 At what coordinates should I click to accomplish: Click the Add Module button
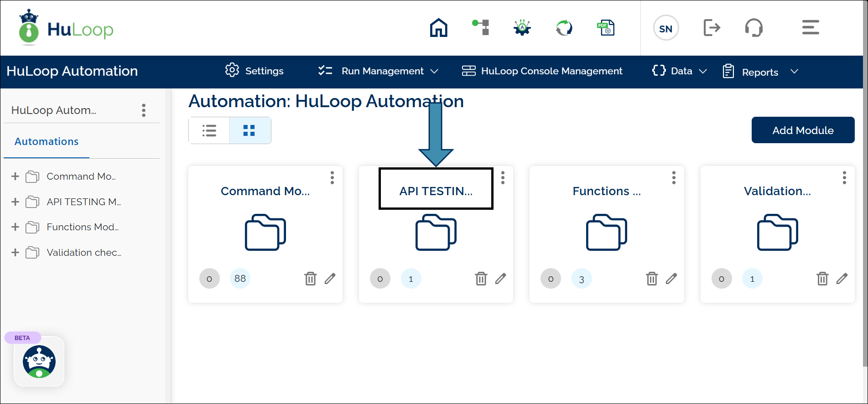(x=803, y=130)
